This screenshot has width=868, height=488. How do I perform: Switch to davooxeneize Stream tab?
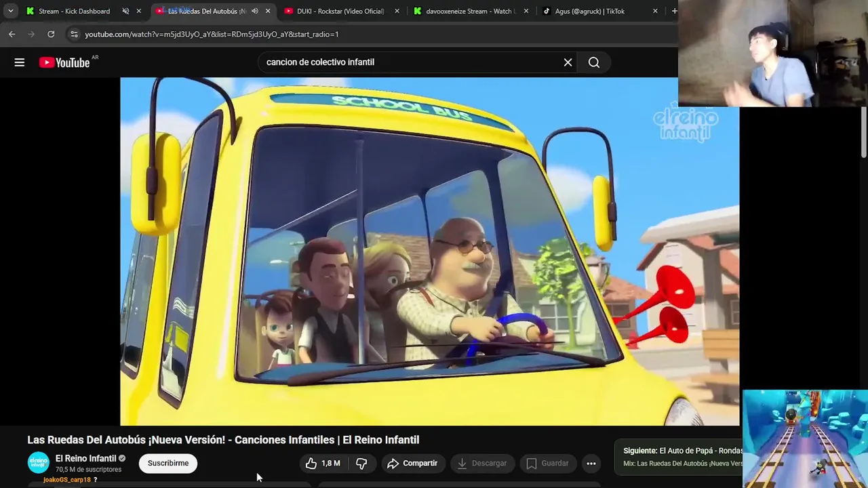point(470,11)
